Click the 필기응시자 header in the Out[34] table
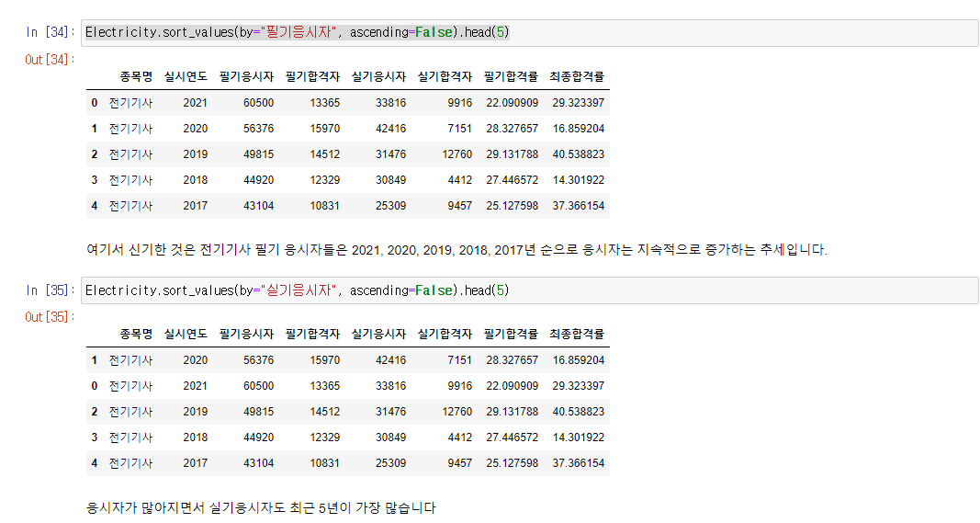This screenshot has height=523, width=980. 247,76
